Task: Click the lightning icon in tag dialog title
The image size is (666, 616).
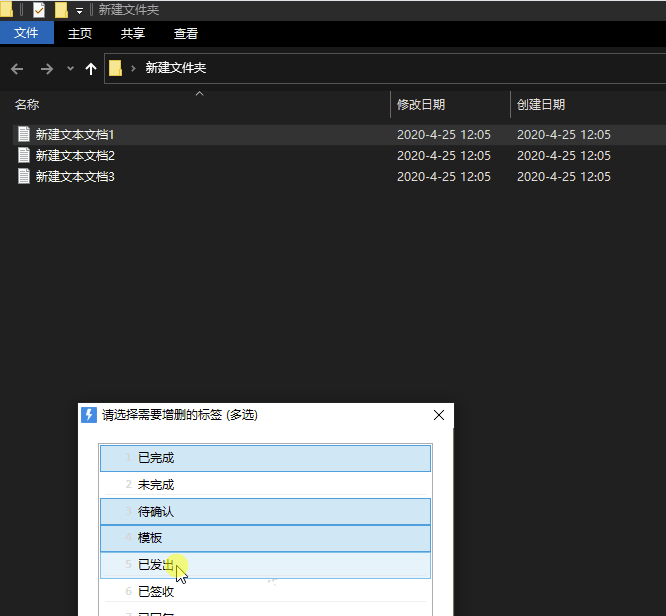Action: pos(89,415)
